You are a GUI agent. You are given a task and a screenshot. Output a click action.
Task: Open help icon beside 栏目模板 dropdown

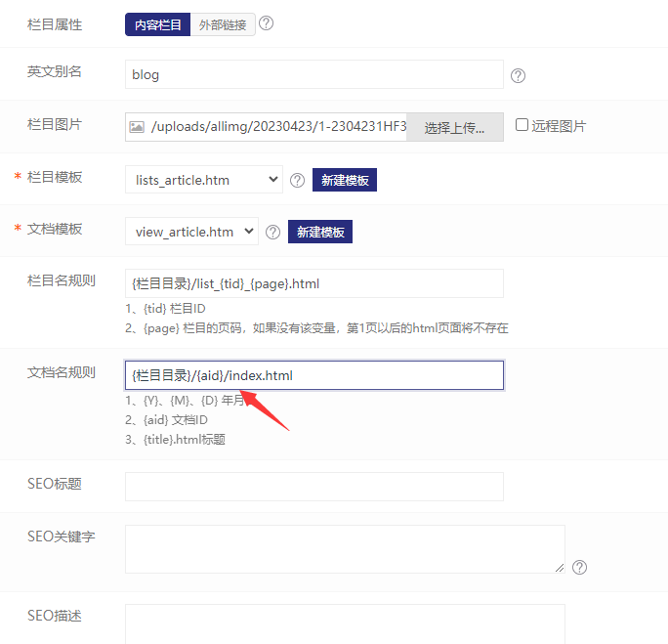coord(297,180)
